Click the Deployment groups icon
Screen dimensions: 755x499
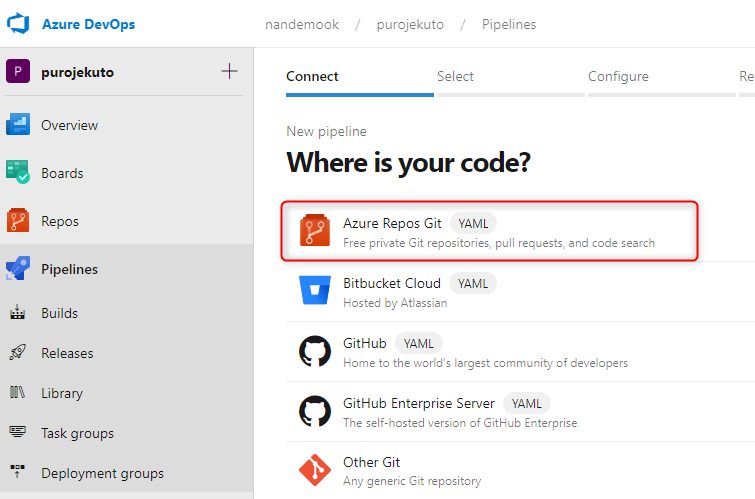coord(18,471)
